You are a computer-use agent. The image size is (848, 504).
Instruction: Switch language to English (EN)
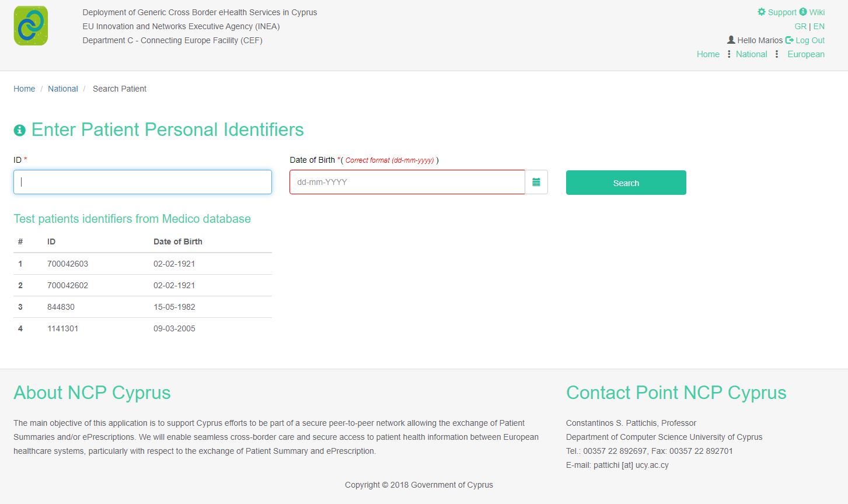(819, 26)
